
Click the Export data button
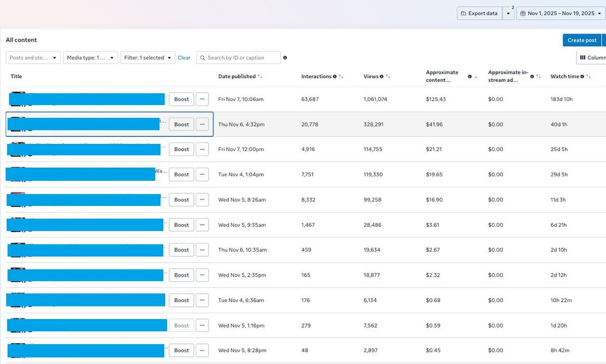[479, 14]
